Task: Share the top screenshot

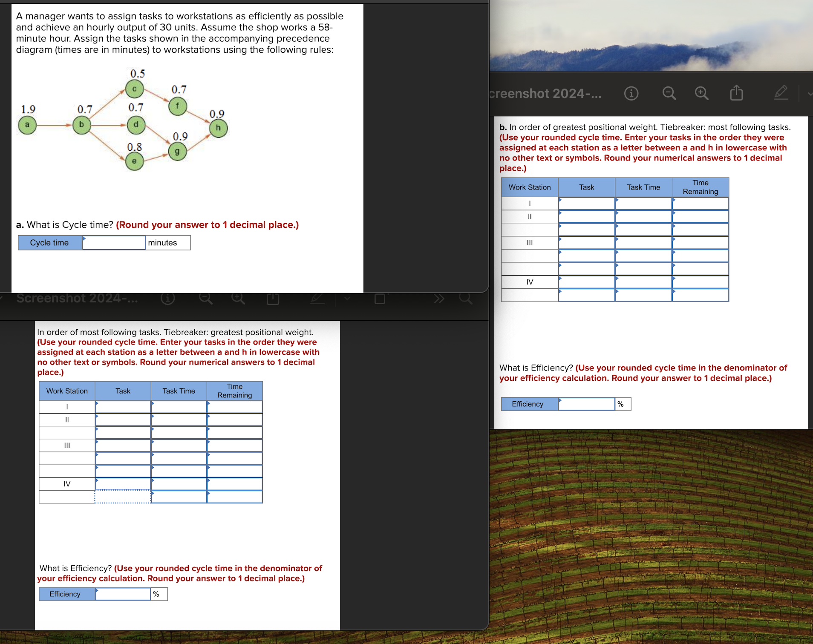Action: tap(737, 93)
